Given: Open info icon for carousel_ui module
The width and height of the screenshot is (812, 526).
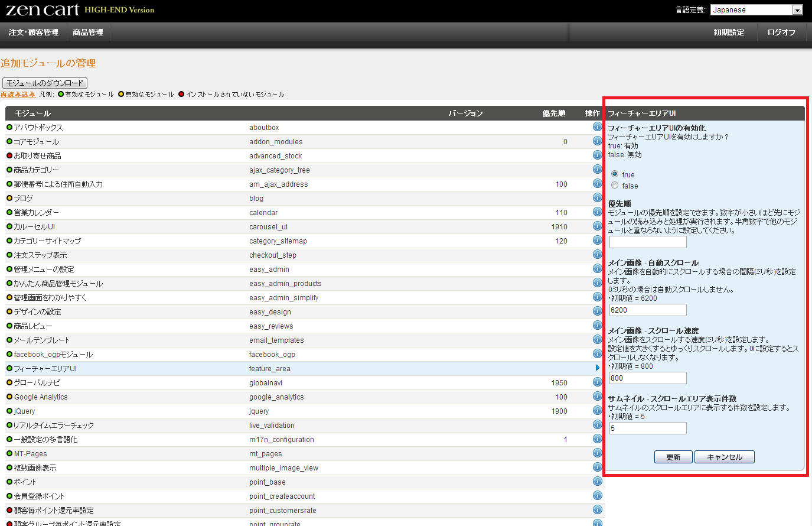Looking at the screenshot, I should click(x=597, y=226).
